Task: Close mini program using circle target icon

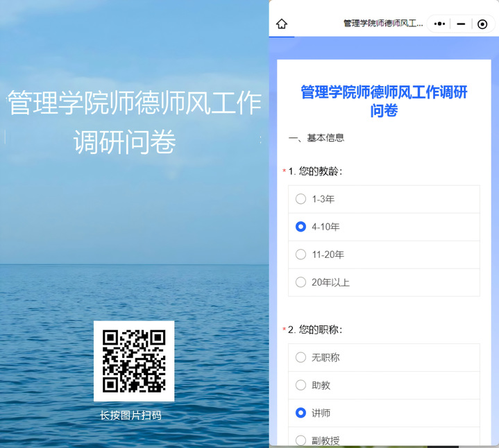Action: point(482,24)
